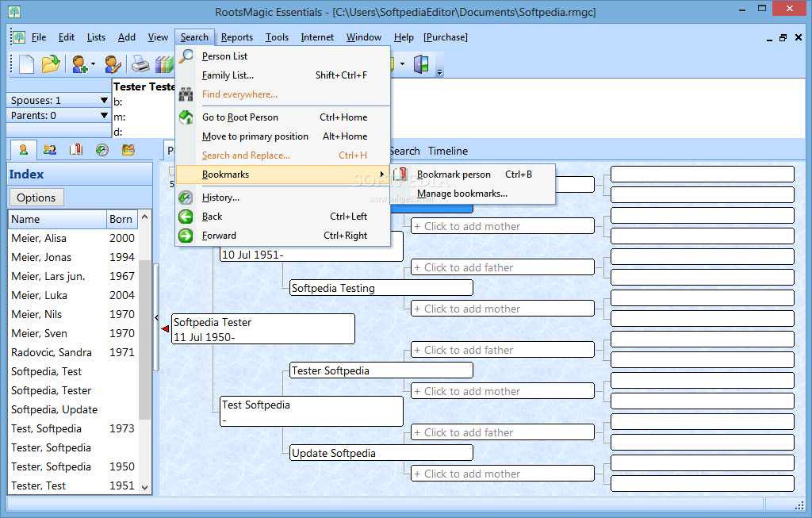Image resolution: width=812 pixels, height=518 pixels.
Task: Select the Groups sidebar tab icon
Action: pyautogui.click(x=128, y=150)
